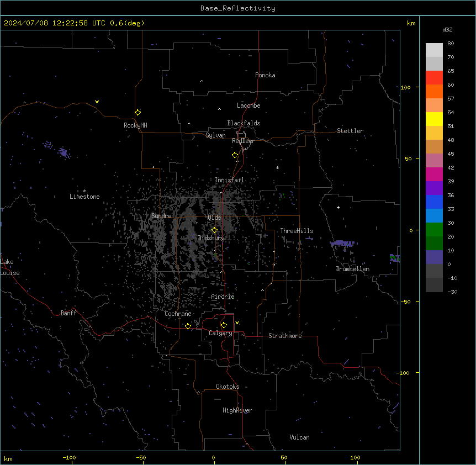The width and height of the screenshot is (476, 465).
Task: Select the Calgary label
Action: [x=220, y=333]
